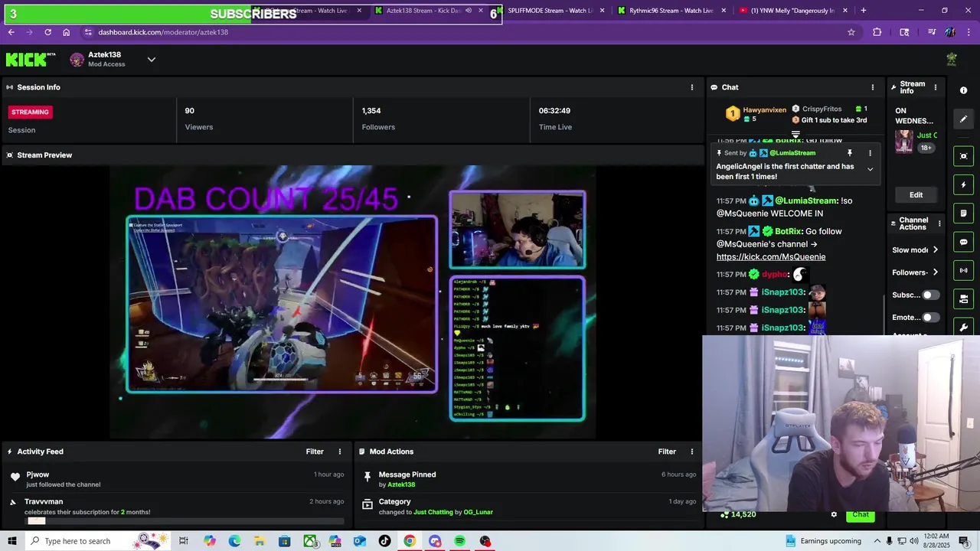Click BotRix username in chat
Viewport: 980px width, 551px height.
click(789, 231)
